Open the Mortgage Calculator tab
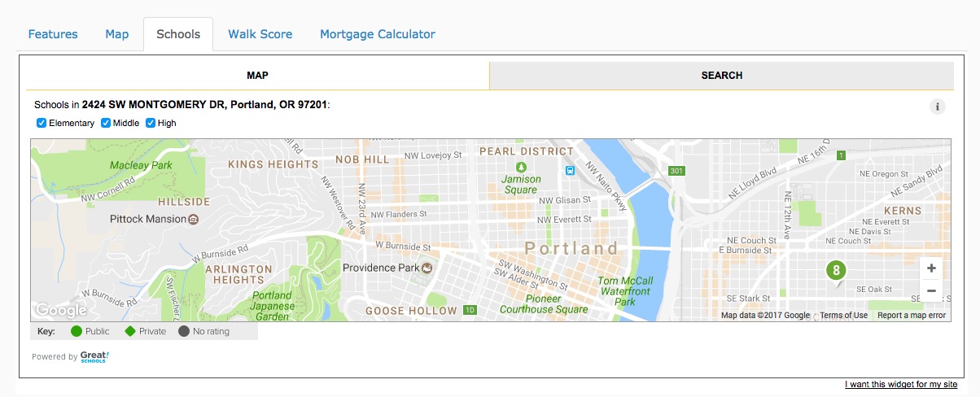The image size is (980, 397). pyautogui.click(x=377, y=34)
